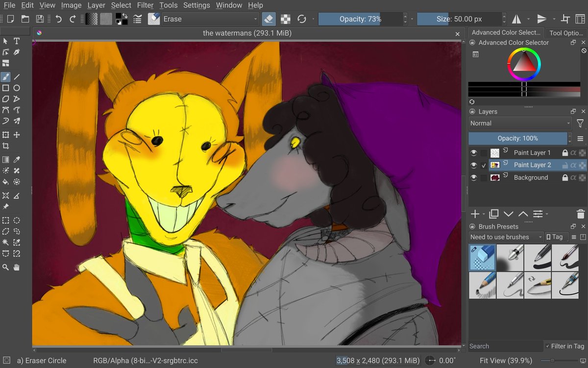Click the Redo arrow in the toolbar
The width and height of the screenshot is (588, 368).
point(73,19)
